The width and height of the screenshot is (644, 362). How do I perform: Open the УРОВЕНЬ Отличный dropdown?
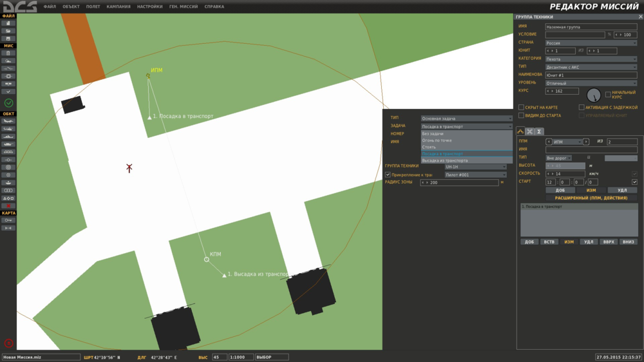[x=591, y=83]
